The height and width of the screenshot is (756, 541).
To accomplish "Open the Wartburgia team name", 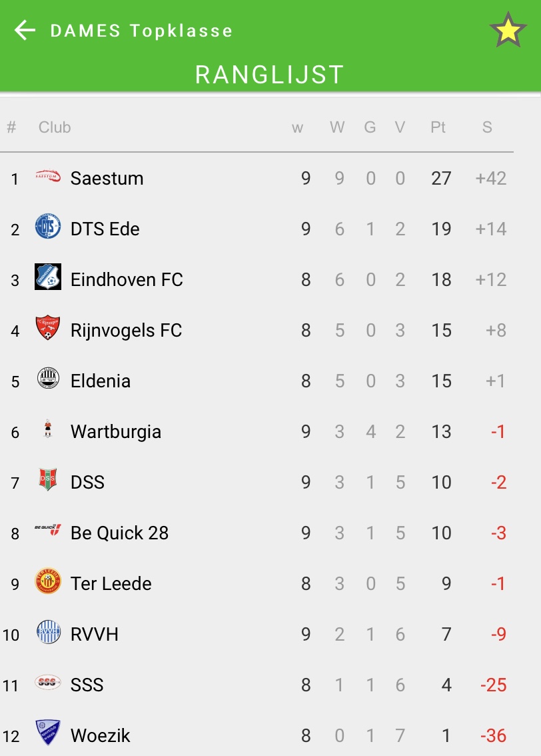I will point(116,432).
